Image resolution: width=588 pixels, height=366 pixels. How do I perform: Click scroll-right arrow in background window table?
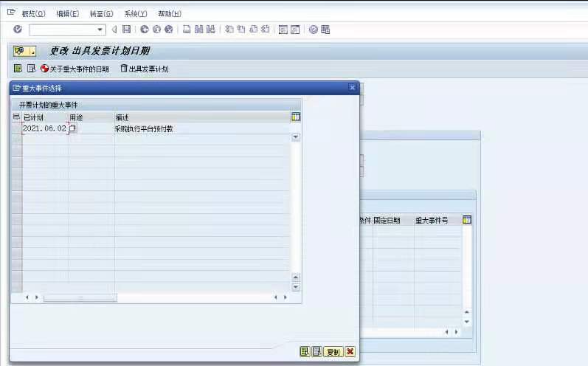[457, 332]
